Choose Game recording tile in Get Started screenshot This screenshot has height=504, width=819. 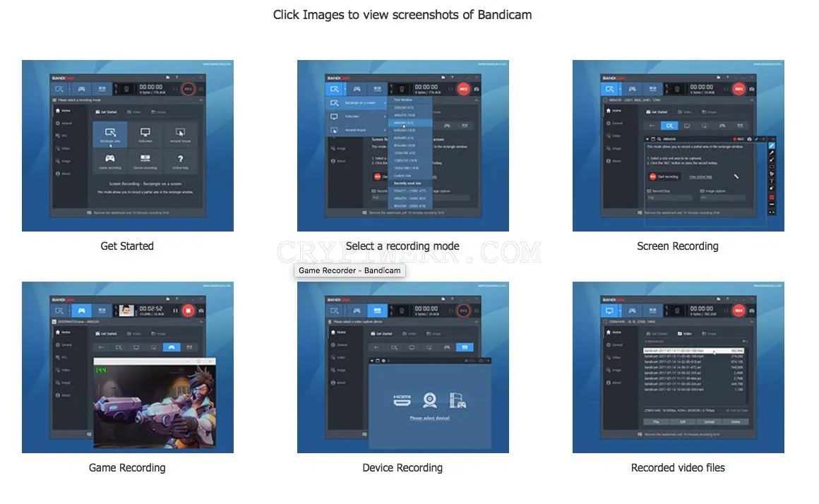110,161
